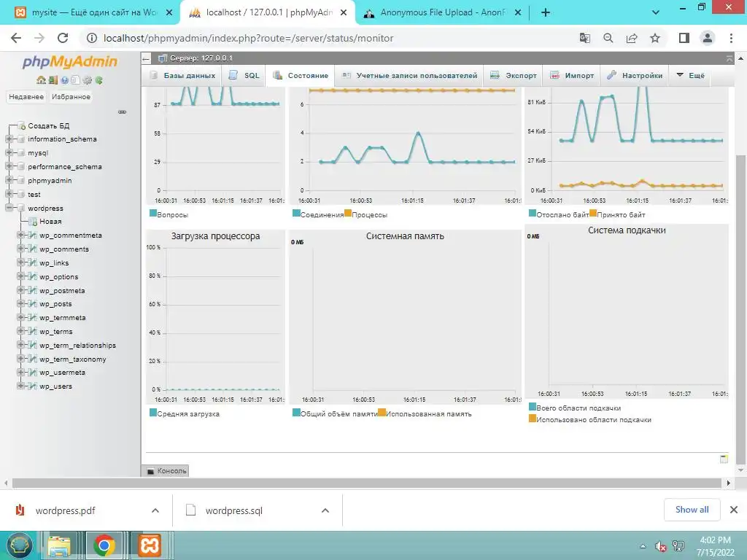Click the Вопросы legend teal swatch
747x560 pixels.
153,214
